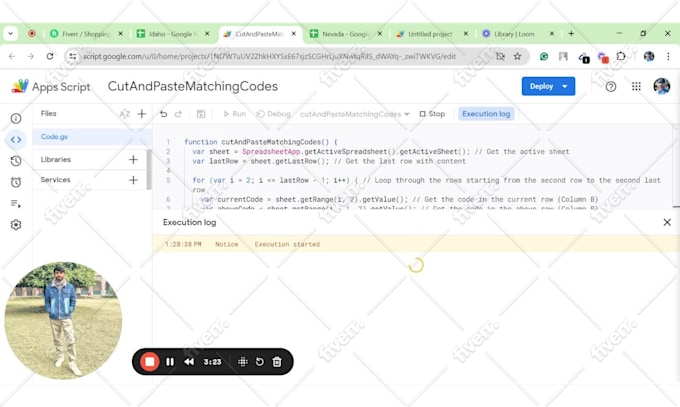
Task: Open the help question mark icon
Action: [x=611, y=87]
